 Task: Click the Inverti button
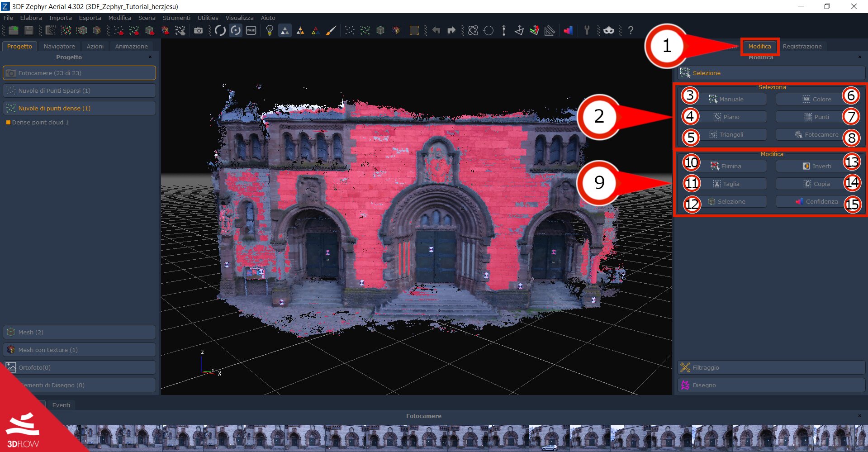pyautogui.click(x=816, y=166)
